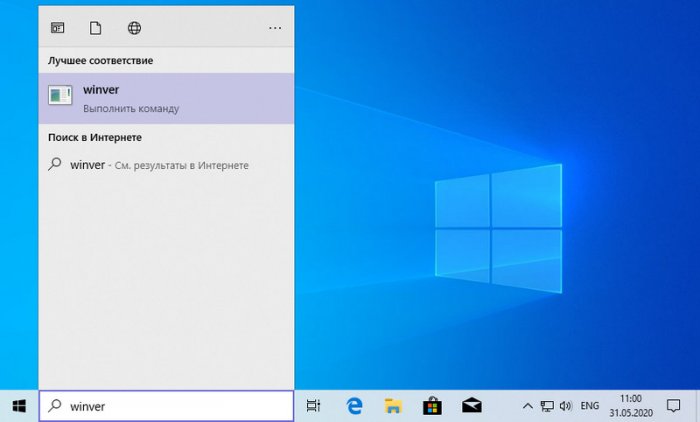Open the three-dot options menu in search panel
Viewport: 700px width, 422px height.
[275, 28]
